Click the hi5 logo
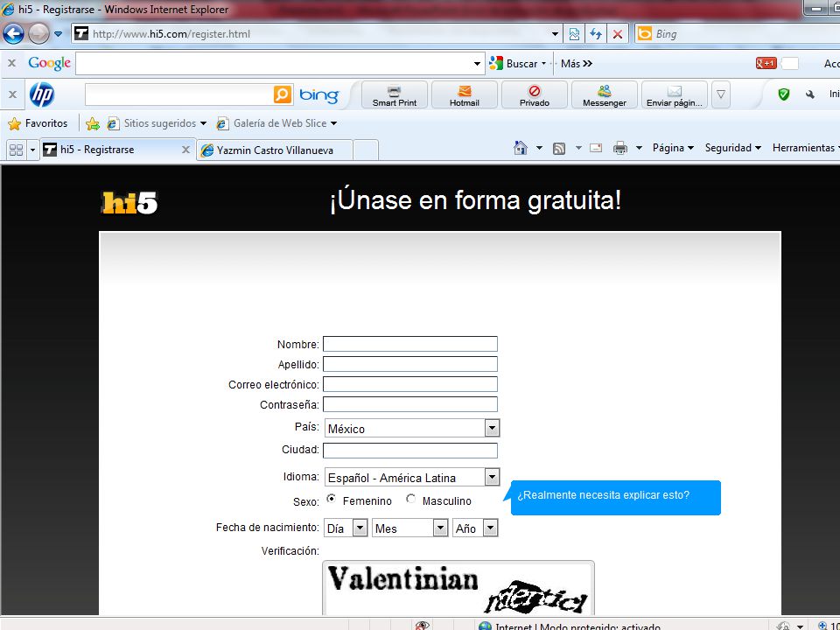Viewport: 840px width, 630px height. click(x=129, y=202)
